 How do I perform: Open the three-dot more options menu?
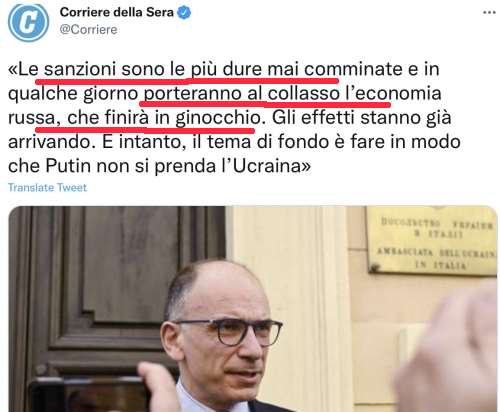pos(489,13)
